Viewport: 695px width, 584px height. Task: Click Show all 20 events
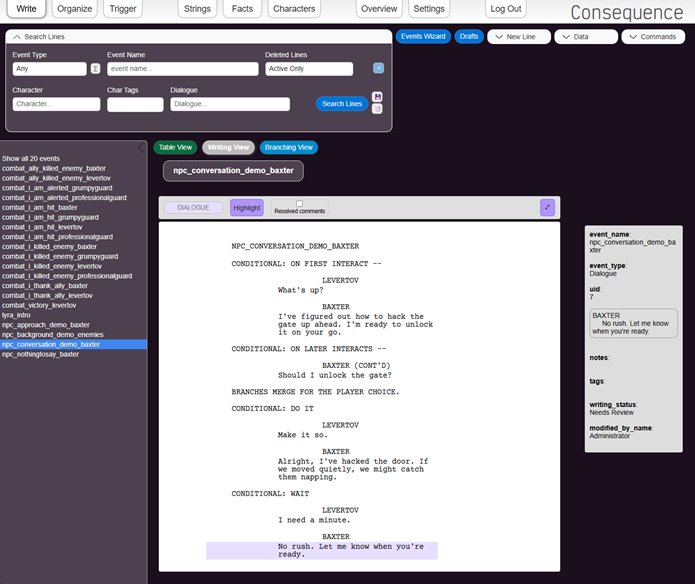coord(31,159)
